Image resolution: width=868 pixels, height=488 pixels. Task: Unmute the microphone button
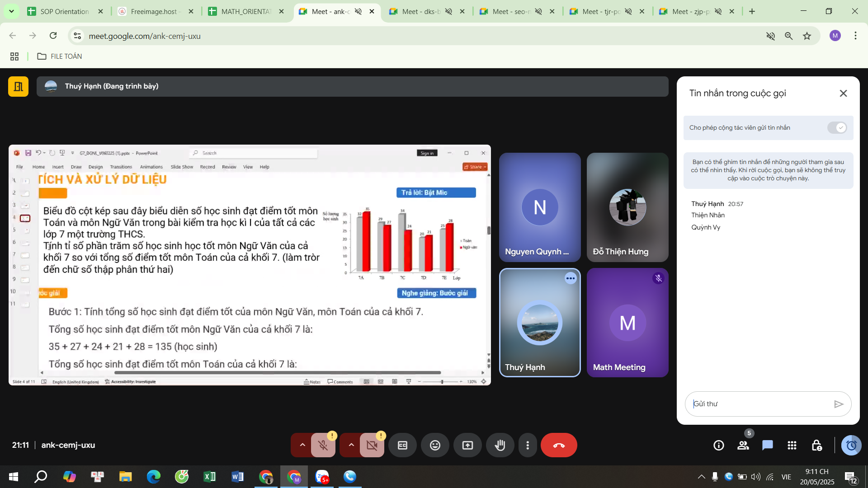tap(323, 446)
